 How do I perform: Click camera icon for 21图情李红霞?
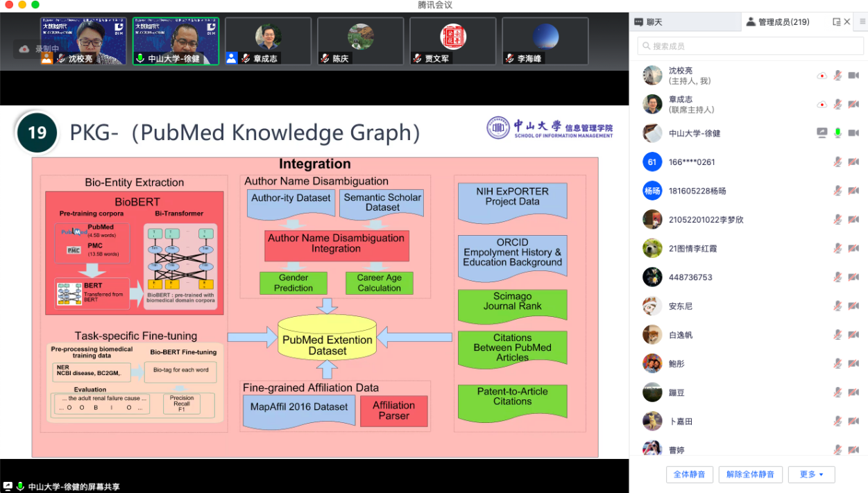point(853,248)
